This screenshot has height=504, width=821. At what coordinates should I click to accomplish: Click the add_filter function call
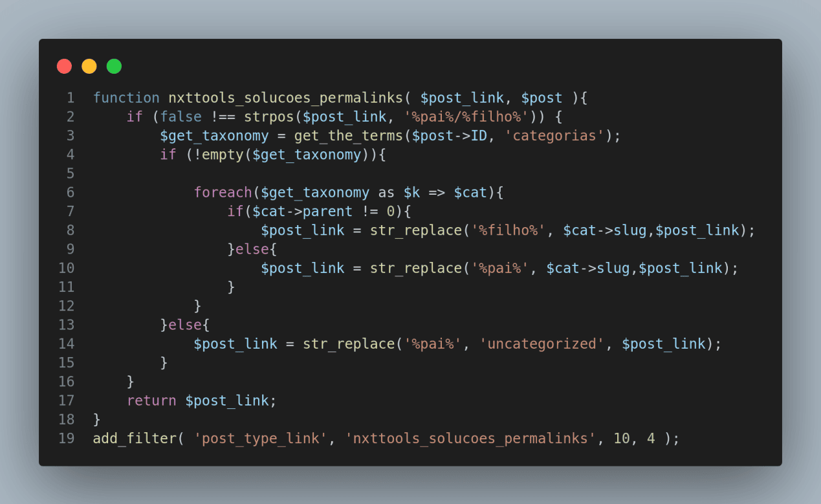135,438
